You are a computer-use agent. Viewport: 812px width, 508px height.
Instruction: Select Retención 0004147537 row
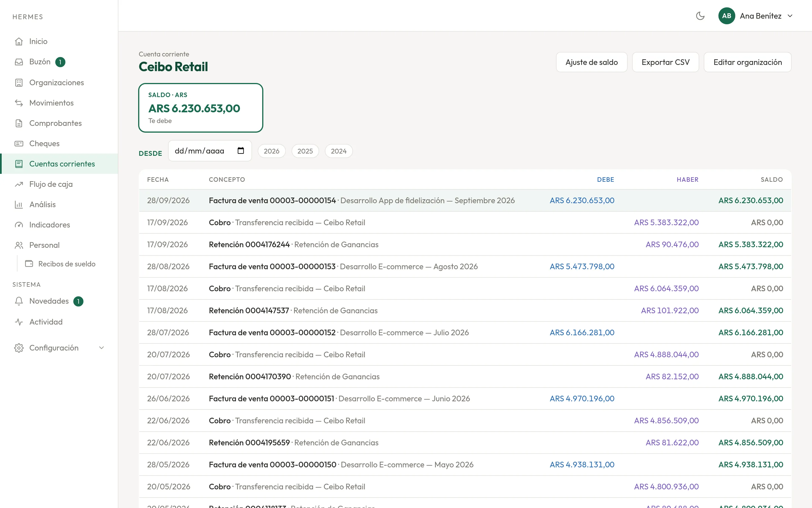465,310
